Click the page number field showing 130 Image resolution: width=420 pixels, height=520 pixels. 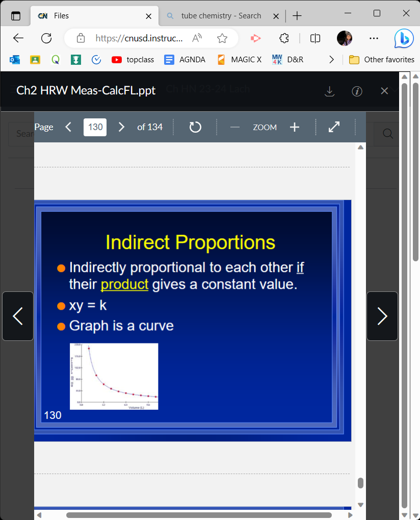click(95, 127)
